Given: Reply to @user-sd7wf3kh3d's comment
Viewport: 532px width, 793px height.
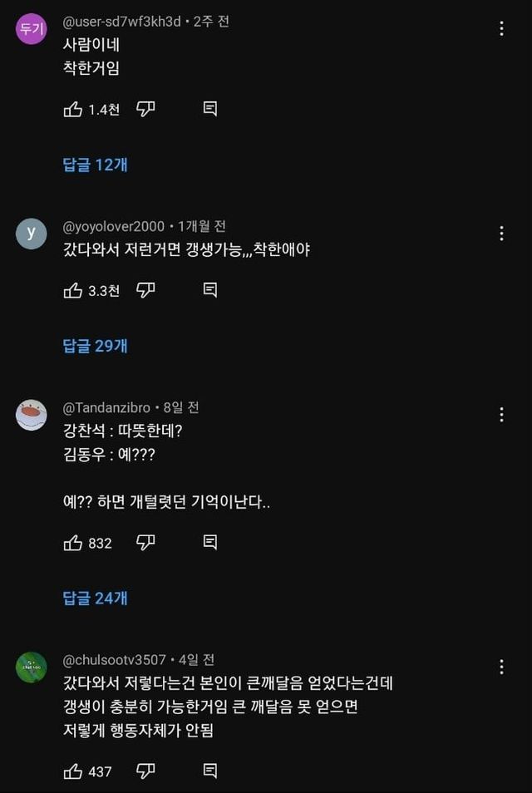Looking at the screenshot, I should tap(210, 109).
